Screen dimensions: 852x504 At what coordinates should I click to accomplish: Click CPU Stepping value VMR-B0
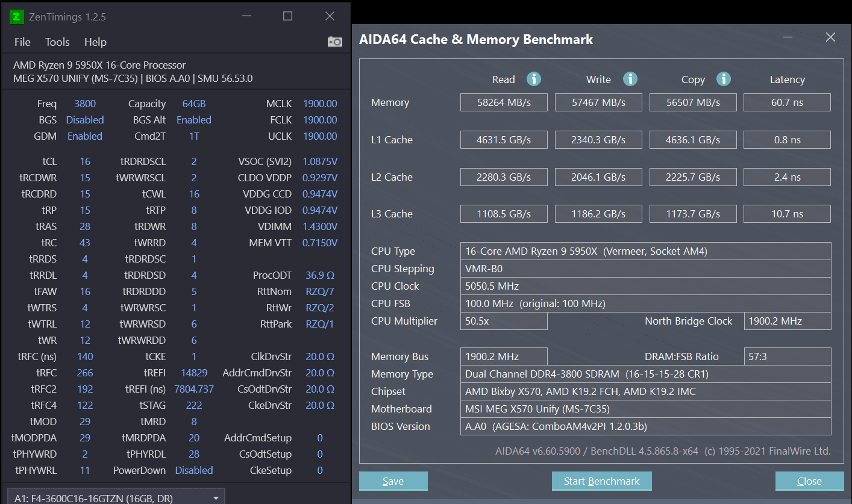click(x=645, y=269)
